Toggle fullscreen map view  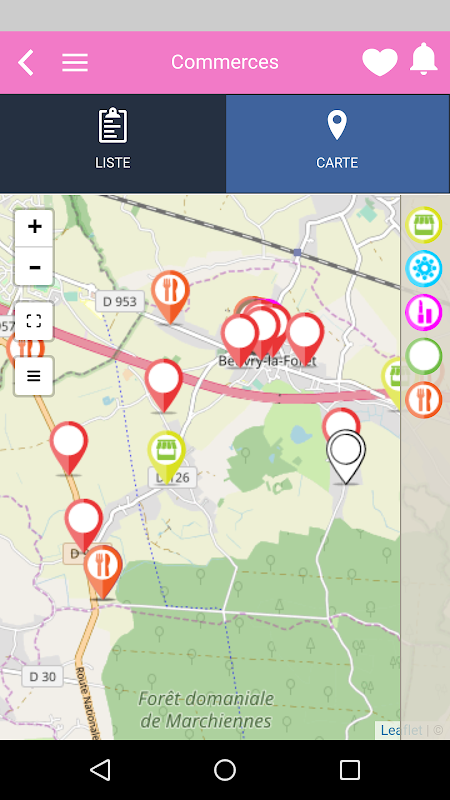click(34, 321)
